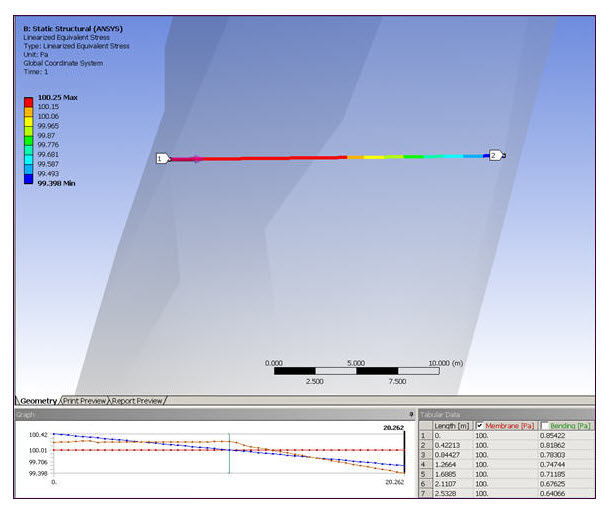Open the Print Preview tab
611x511 pixels.
pos(85,401)
